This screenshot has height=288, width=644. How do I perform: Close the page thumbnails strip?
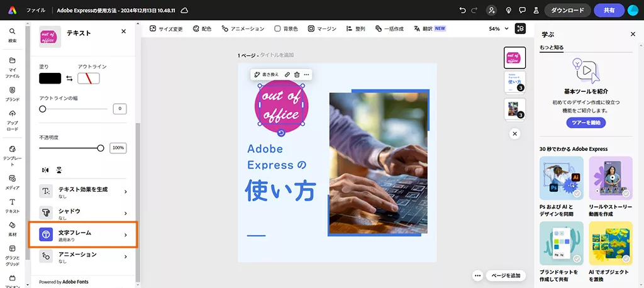514,134
